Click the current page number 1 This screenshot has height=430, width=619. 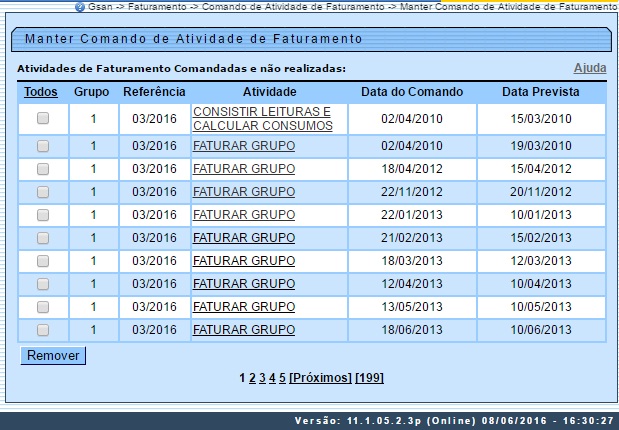tap(242, 378)
